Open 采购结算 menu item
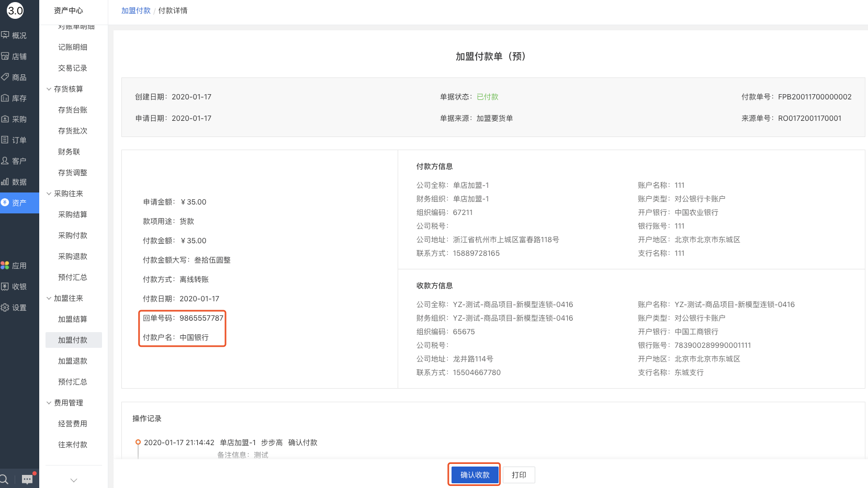 tap(73, 214)
